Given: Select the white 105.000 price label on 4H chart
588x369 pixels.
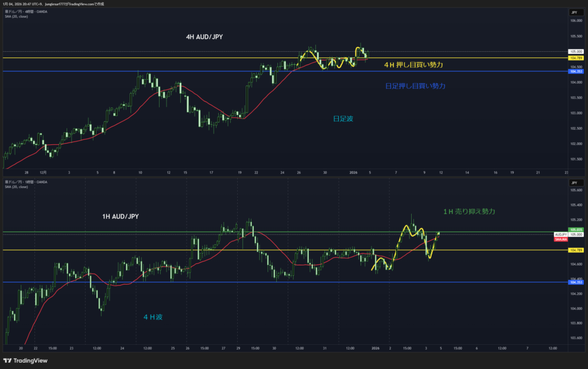Looking at the screenshot, I should pos(575,51).
